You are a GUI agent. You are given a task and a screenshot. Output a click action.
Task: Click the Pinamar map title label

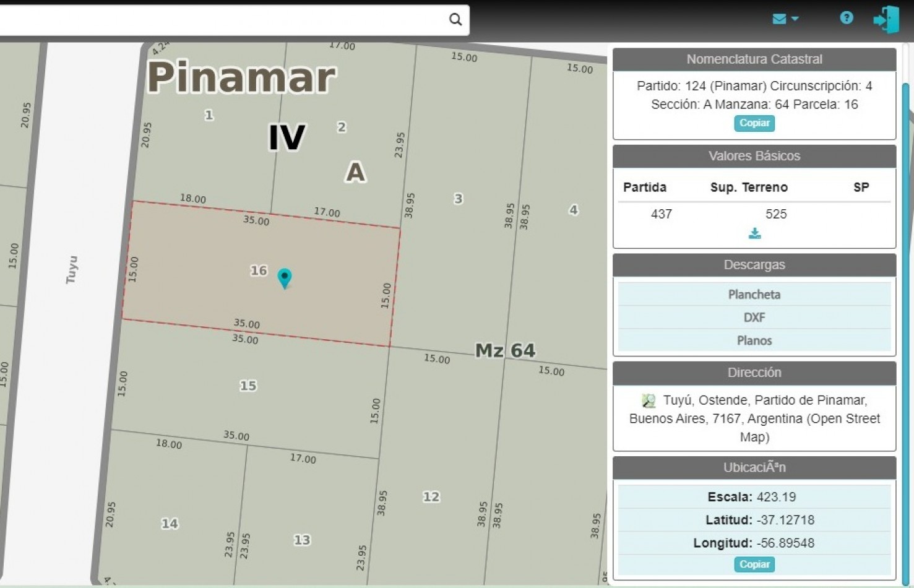pos(241,77)
